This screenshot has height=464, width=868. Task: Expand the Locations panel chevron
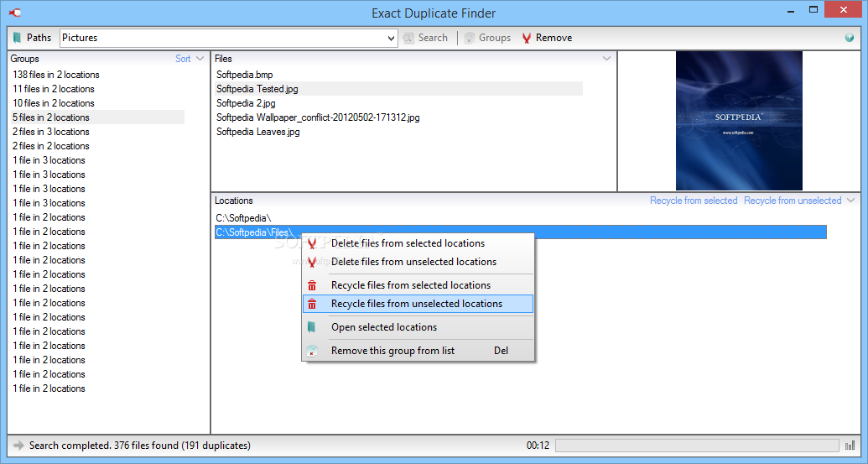pyautogui.click(x=851, y=201)
